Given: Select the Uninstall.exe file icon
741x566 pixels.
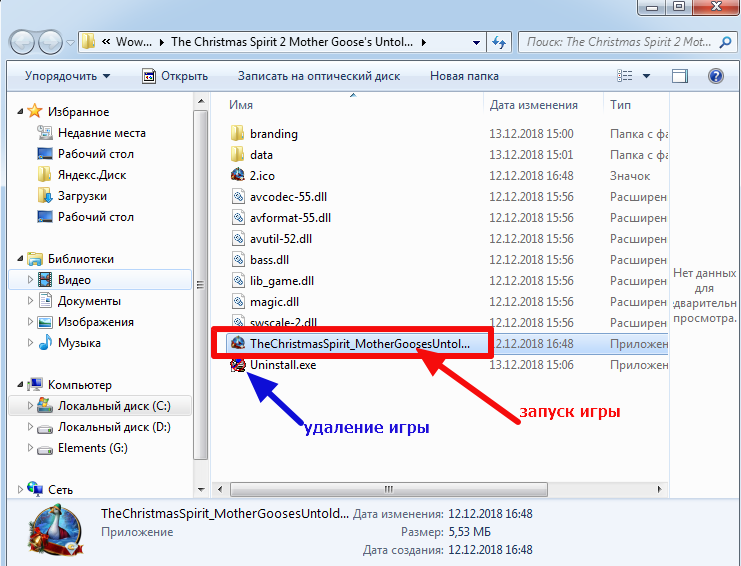Looking at the screenshot, I should [238, 365].
